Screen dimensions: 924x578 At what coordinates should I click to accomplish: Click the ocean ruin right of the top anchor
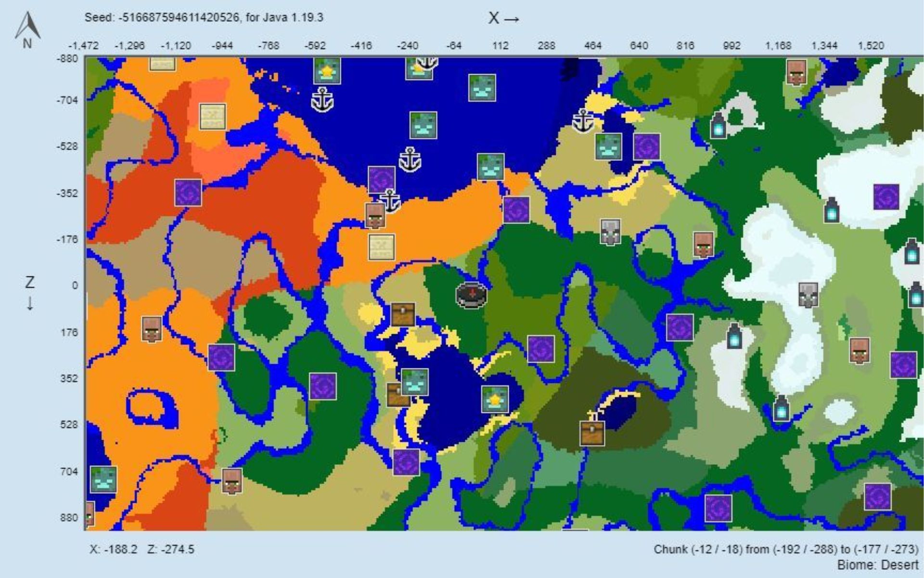coord(482,88)
